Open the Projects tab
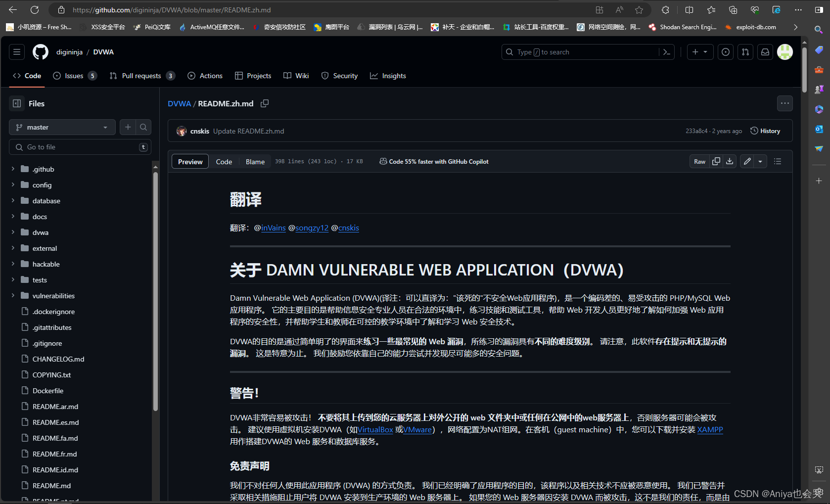This screenshot has width=830, height=504. click(253, 76)
